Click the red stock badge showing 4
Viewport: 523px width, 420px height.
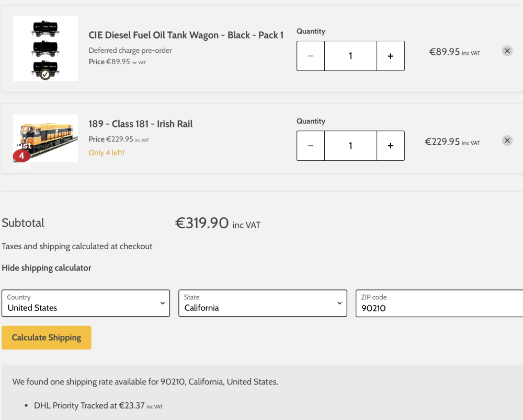[x=21, y=156]
